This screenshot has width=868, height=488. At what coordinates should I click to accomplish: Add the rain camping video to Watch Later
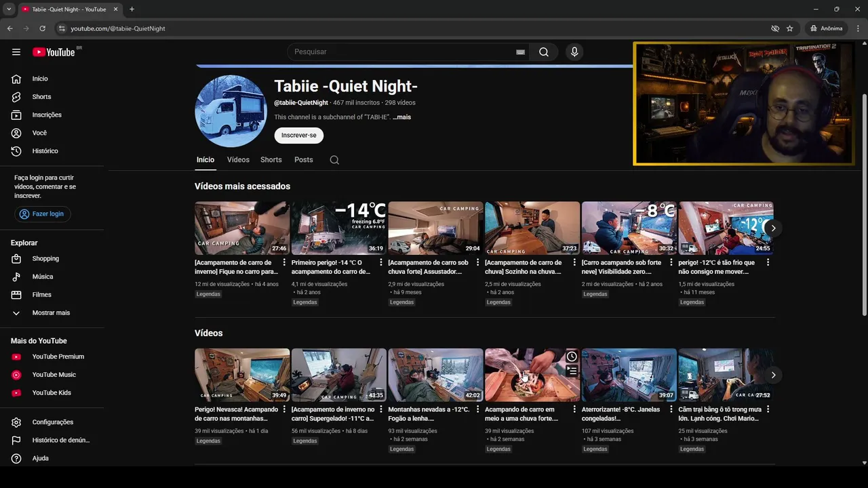pos(572,357)
